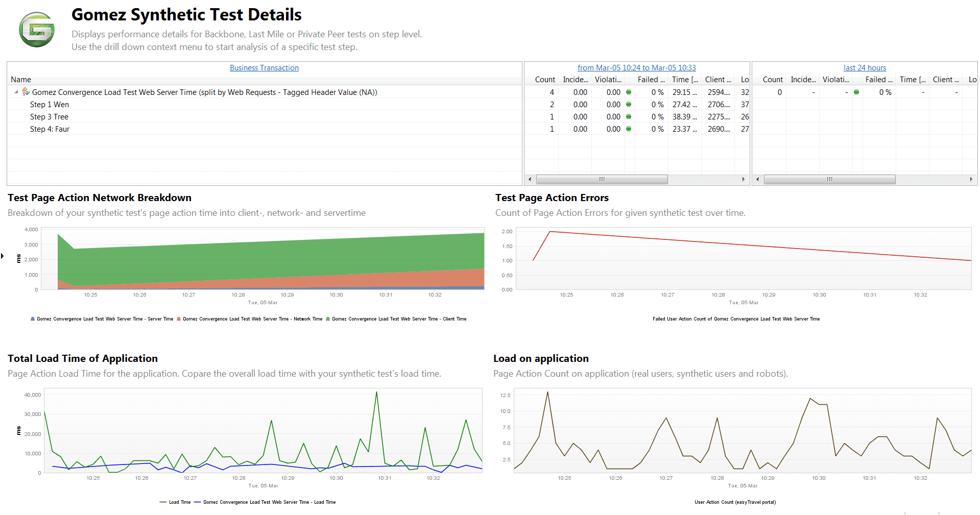
Task: Click the 38.39 time value cell
Action: (684, 116)
